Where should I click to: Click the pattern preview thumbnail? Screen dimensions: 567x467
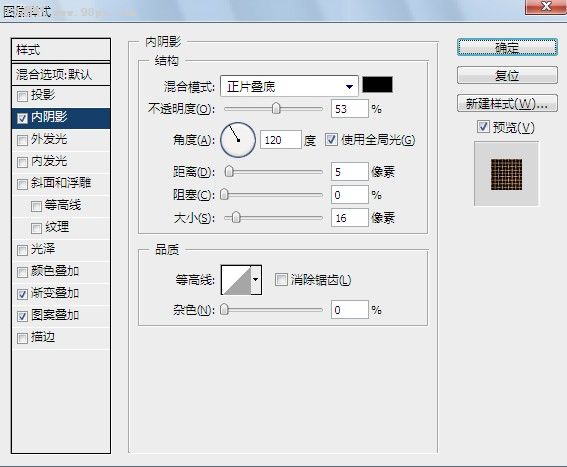click(x=506, y=174)
